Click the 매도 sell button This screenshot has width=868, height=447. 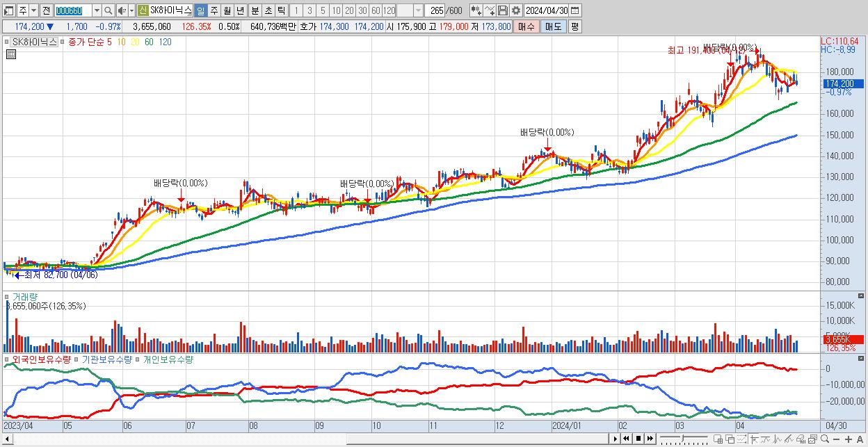(x=553, y=26)
